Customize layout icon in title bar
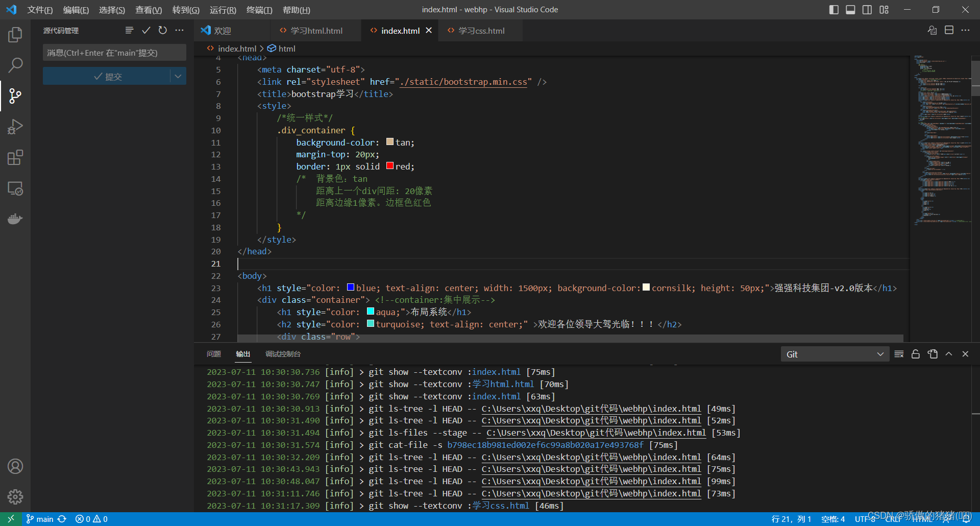Screen dimensions: 980x526 884,10
